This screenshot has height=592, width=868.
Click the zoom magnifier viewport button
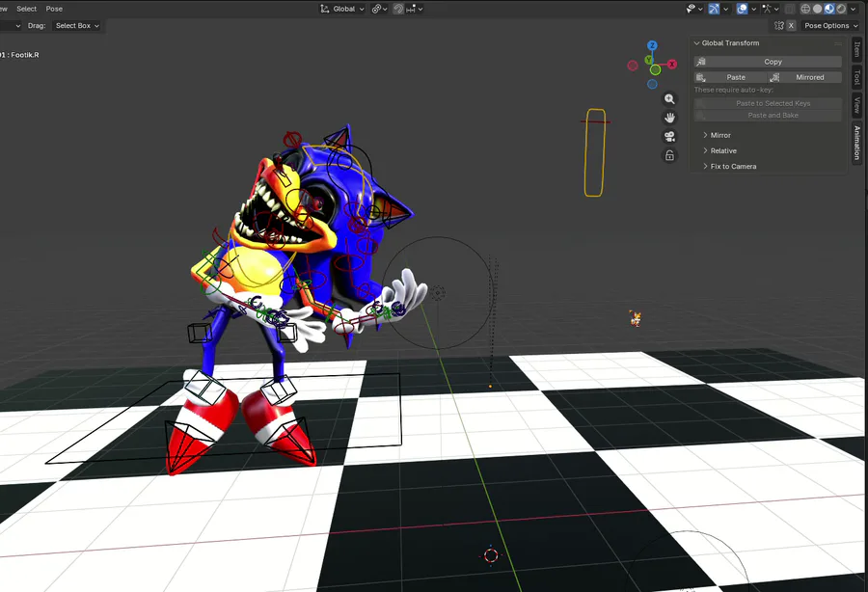click(669, 99)
